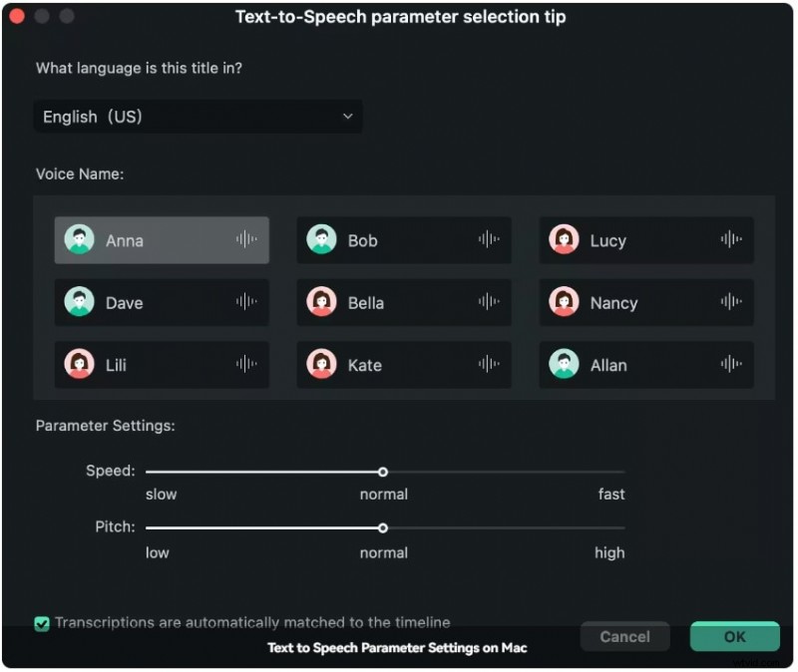Click the waveform icon beside Lucy
798x672 pixels.
730,239
